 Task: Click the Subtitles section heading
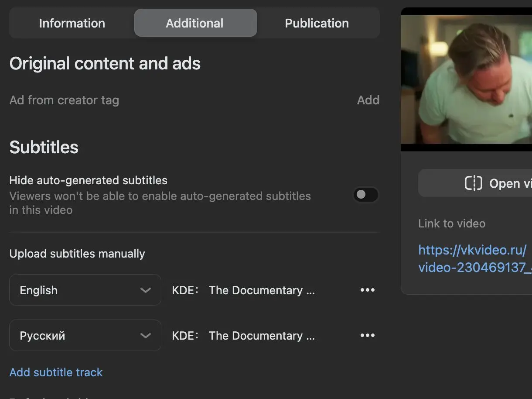[x=44, y=147]
